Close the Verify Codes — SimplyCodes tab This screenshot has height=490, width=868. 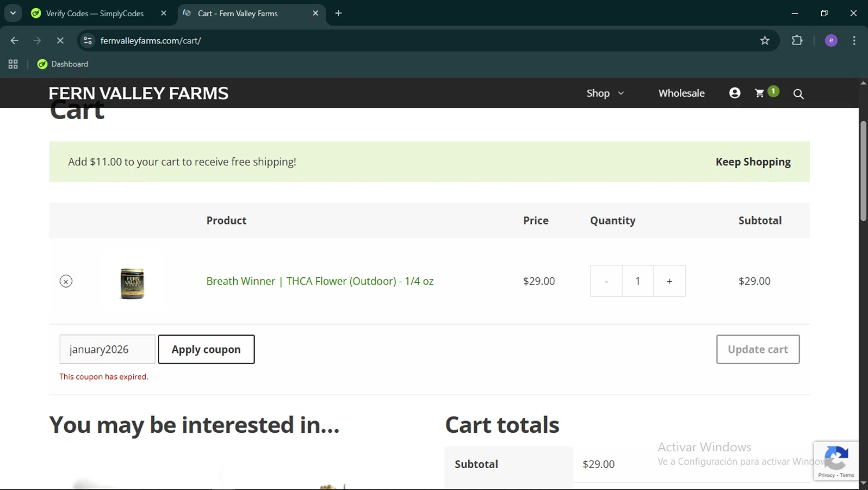pyautogui.click(x=164, y=13)
